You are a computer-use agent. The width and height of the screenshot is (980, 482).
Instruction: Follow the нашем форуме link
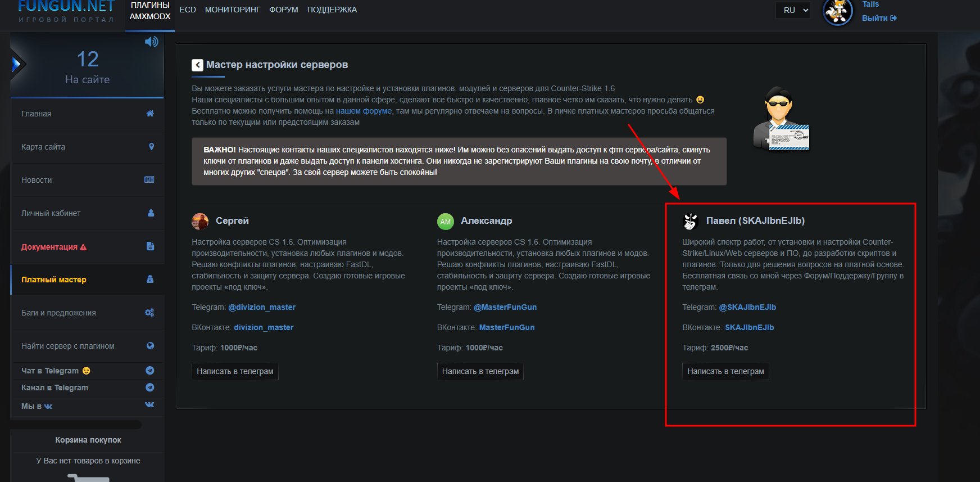[364, 111]
